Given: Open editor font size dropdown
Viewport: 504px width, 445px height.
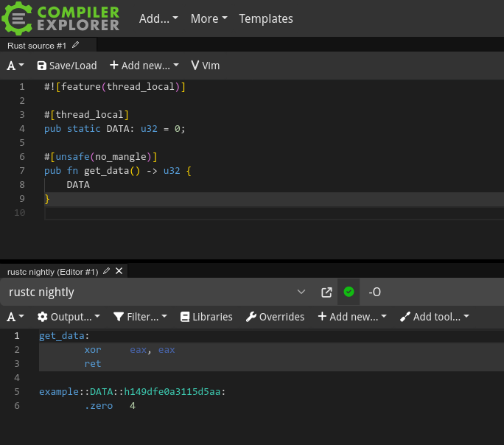Looking at the screenshot, I should 15,66.
